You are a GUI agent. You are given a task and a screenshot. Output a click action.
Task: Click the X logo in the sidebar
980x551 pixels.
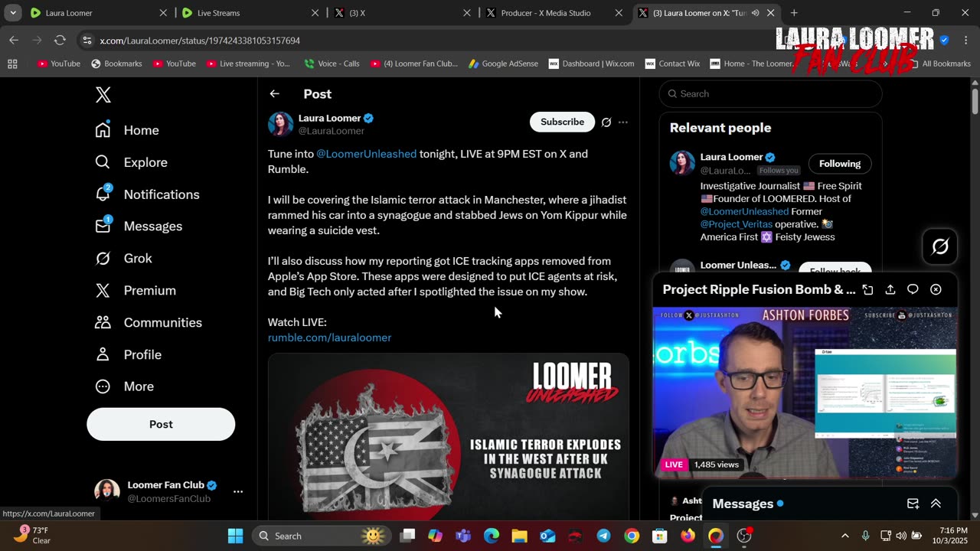[103, 95]
